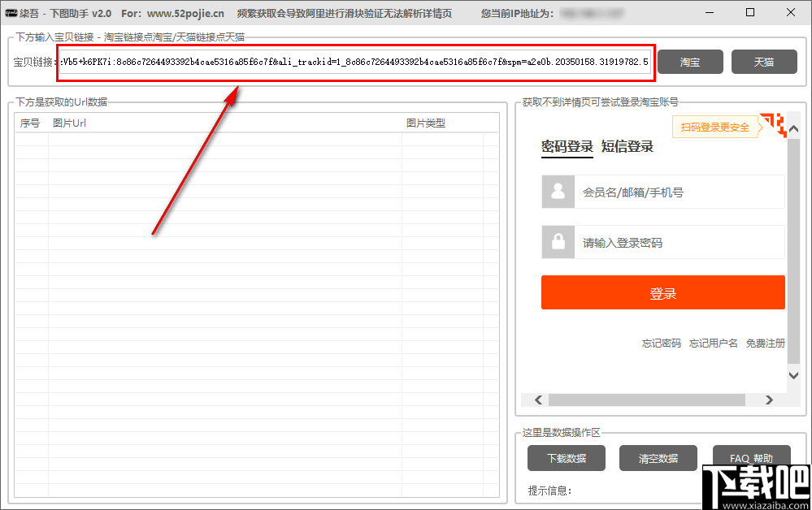This screenshot has height=510, width=812.
Task: Click the 下载数据 button
Action: 566,458
